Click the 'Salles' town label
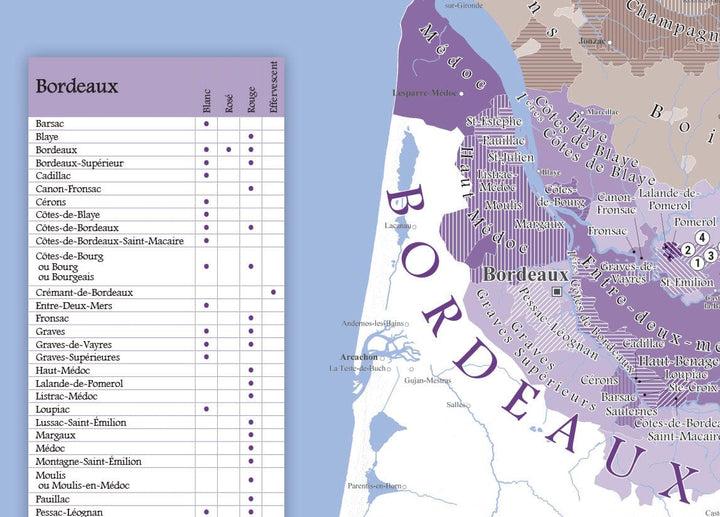720x517 pixels. pyautogui.click(x=456, y=405)
